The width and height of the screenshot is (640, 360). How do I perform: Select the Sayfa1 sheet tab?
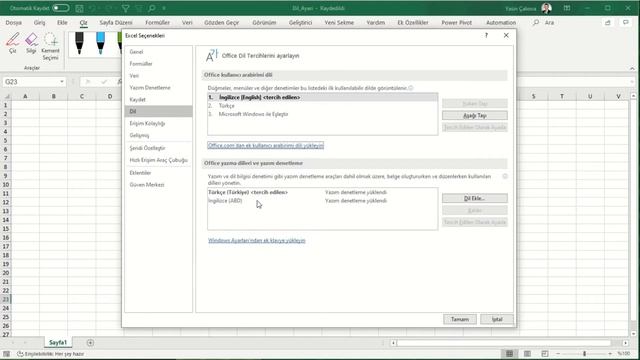tap(58, 342)
